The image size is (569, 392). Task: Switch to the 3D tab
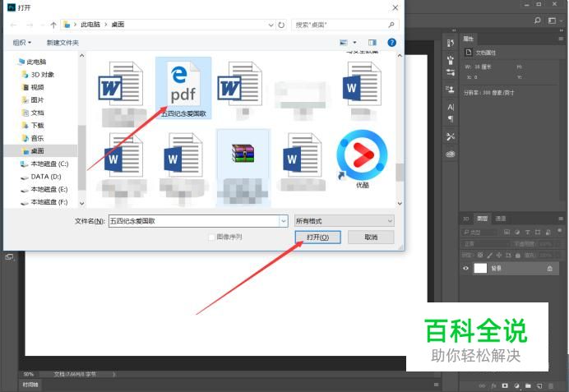point(466,219)
